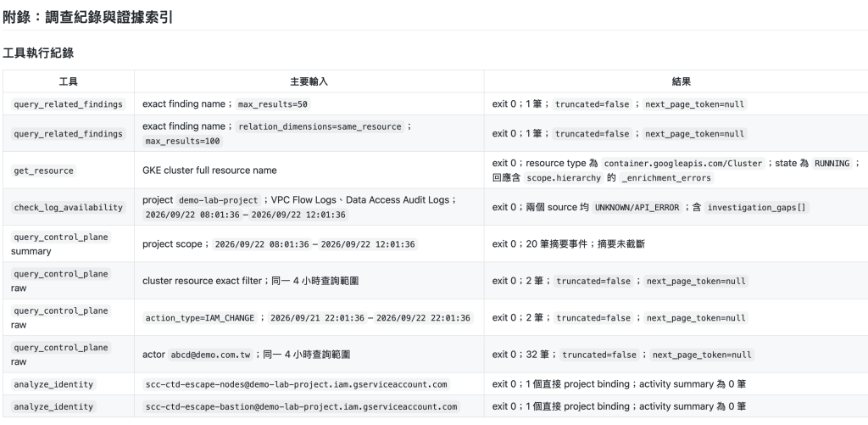Click next_page_token=null in the actor abcd row
The width and height of the screenshot is (868, 425).
(702, 355)
